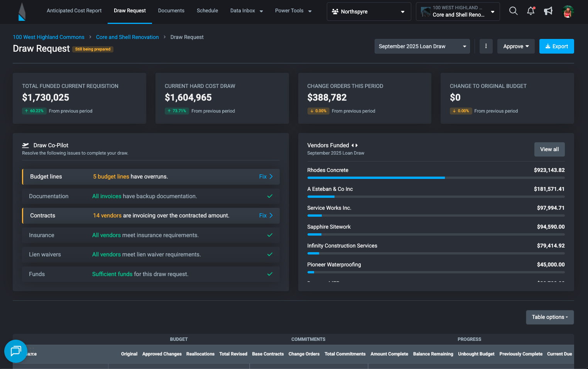View notifications via the bell icon

(531, 11)
